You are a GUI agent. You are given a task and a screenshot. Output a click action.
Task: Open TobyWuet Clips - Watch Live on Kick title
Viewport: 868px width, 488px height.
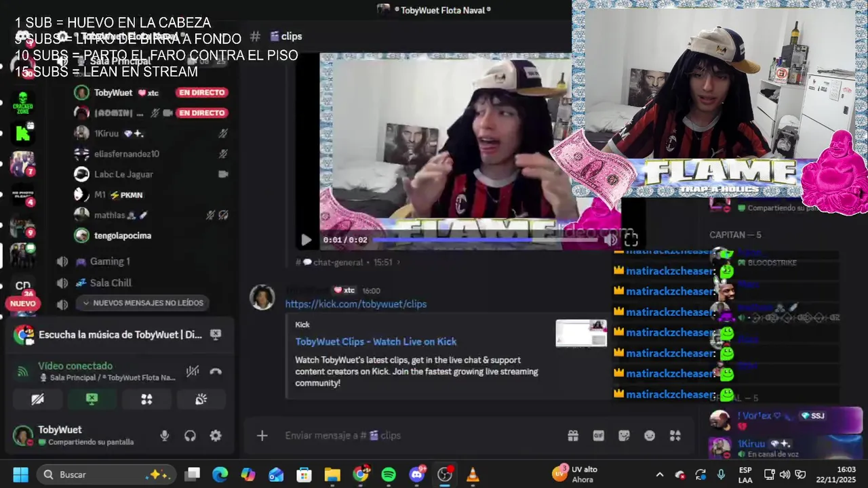point(376,342)
